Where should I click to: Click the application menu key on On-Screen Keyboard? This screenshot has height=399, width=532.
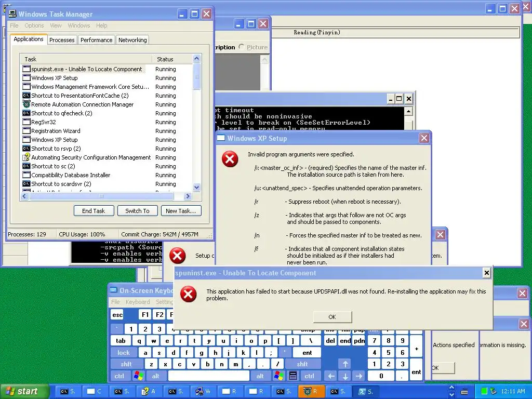293,376
